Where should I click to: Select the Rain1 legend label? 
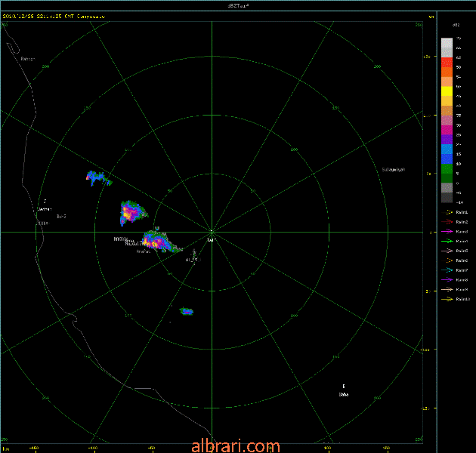coord(462,212)
